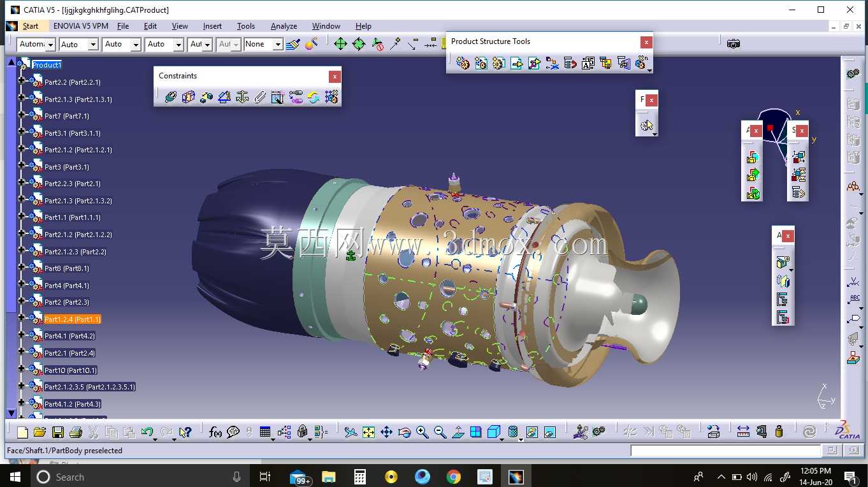
Task: Click the Swap Visible Space icon
Action: pos(550,432)
